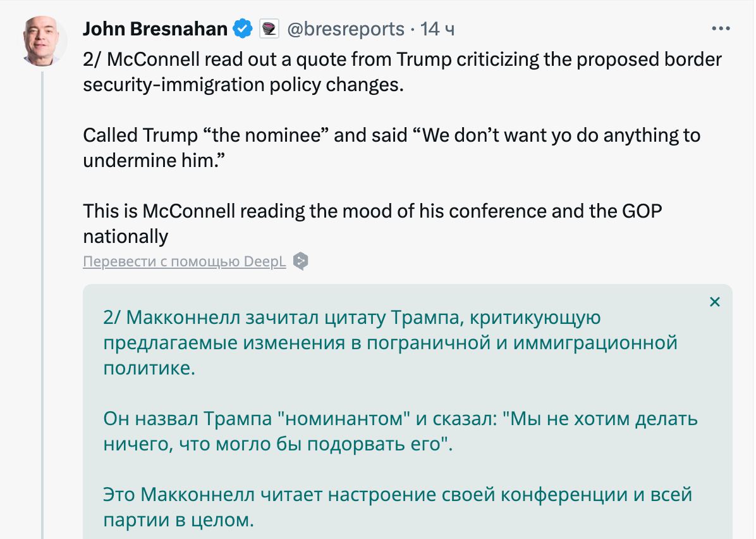Click the DeepL logo icon
Viewport: 756px width, 539px height.
pyautogui.click(x=301, y=261)
